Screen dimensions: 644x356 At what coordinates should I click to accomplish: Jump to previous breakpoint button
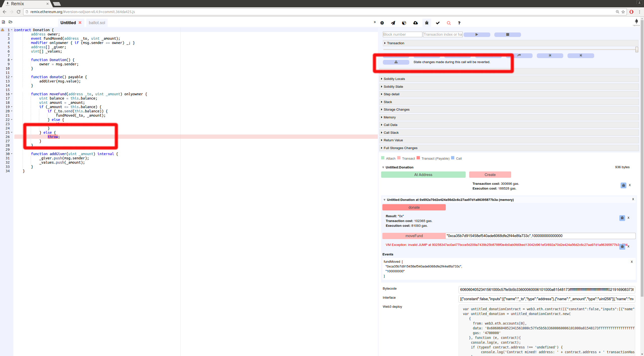point(550,56)
